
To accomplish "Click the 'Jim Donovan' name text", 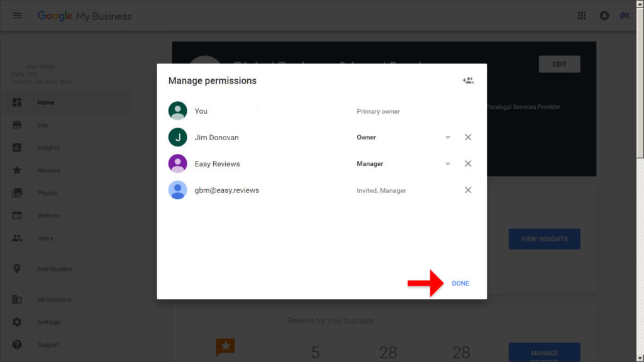I will click(x=216, y=138).
